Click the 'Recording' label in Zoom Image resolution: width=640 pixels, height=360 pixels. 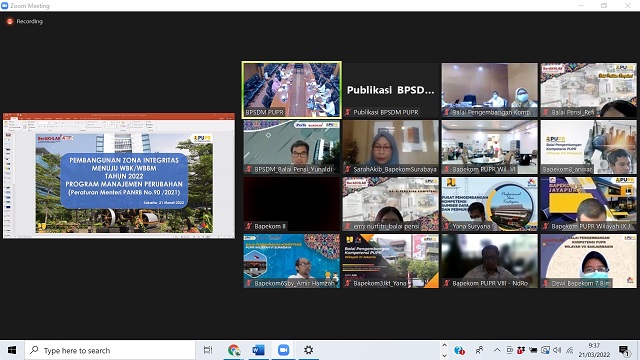[29, 21]
